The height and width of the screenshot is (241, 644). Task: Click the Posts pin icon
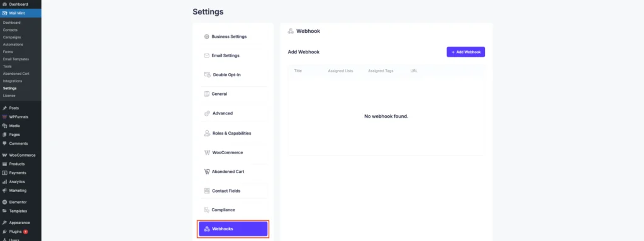click(4, 108)
